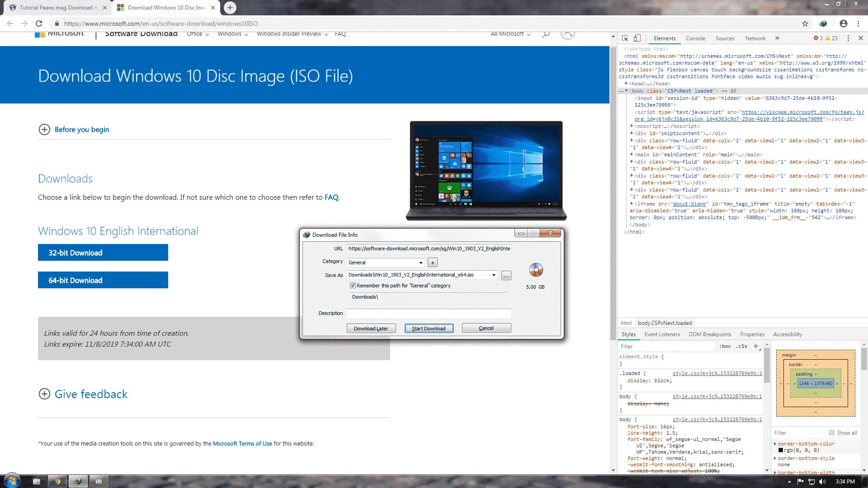Viewport: 868px width, 488px height.
Task: Click the 64-bit Download button
Action: click(103, 280)
